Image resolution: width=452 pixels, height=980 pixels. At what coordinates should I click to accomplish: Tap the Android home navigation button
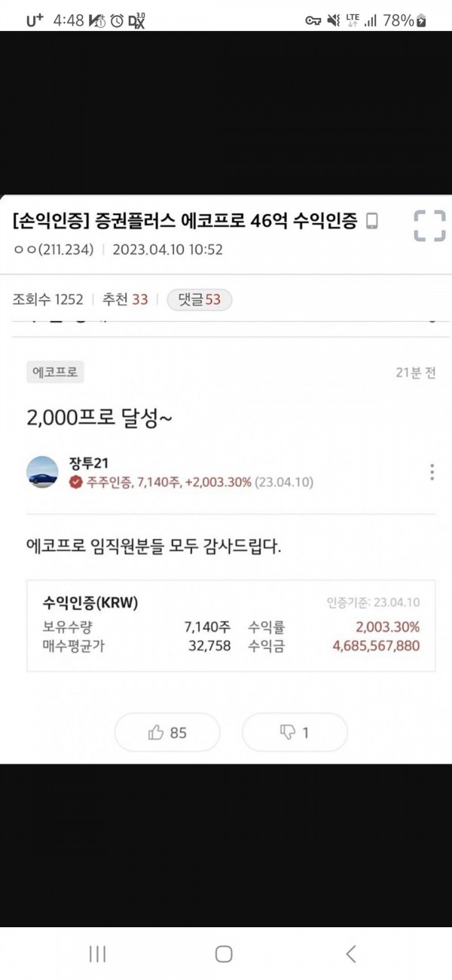coord(224,954)
